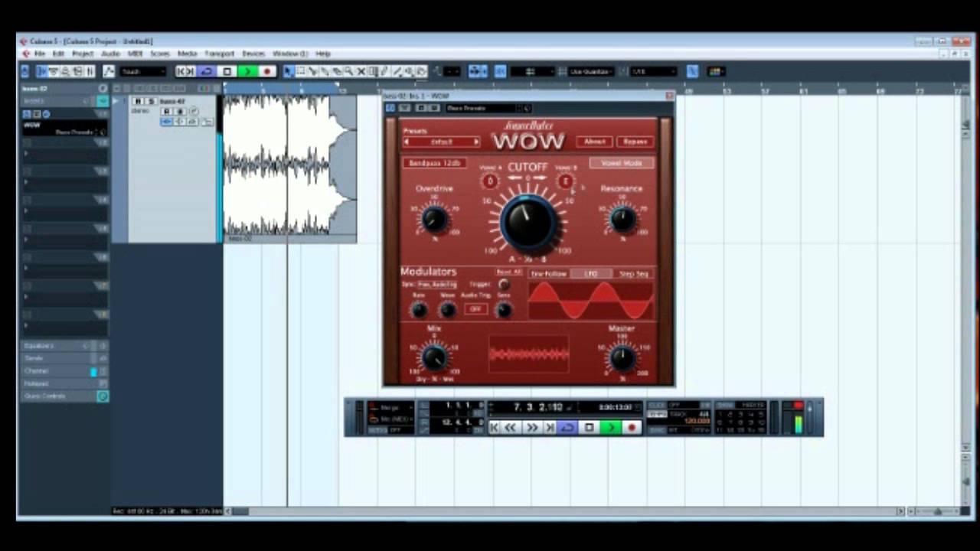
Task: Select the Zoom magnifier tool in toolbar
Action: point(348,71)
